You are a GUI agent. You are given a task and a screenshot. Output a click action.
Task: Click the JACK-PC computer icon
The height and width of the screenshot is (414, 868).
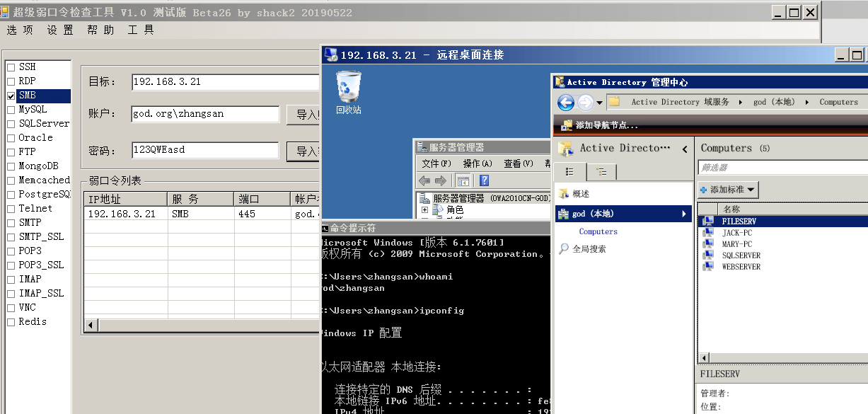click(708, 233)
